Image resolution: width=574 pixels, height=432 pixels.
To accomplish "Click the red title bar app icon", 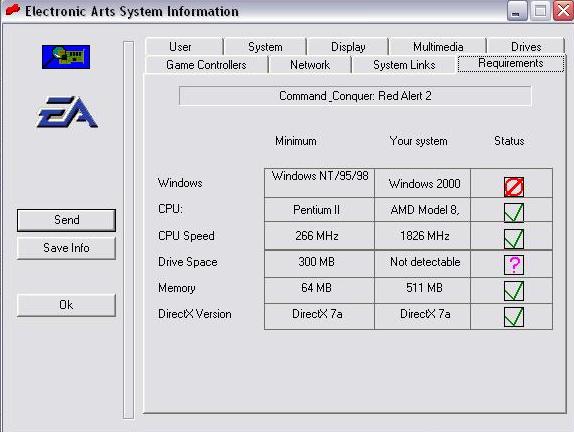I will coord(13,10).
